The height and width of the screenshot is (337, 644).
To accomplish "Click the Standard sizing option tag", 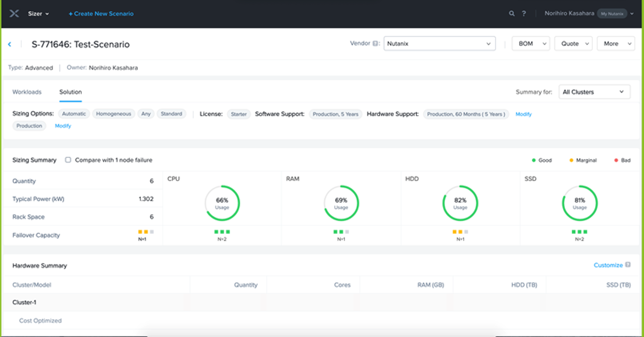I will (171, 114).
